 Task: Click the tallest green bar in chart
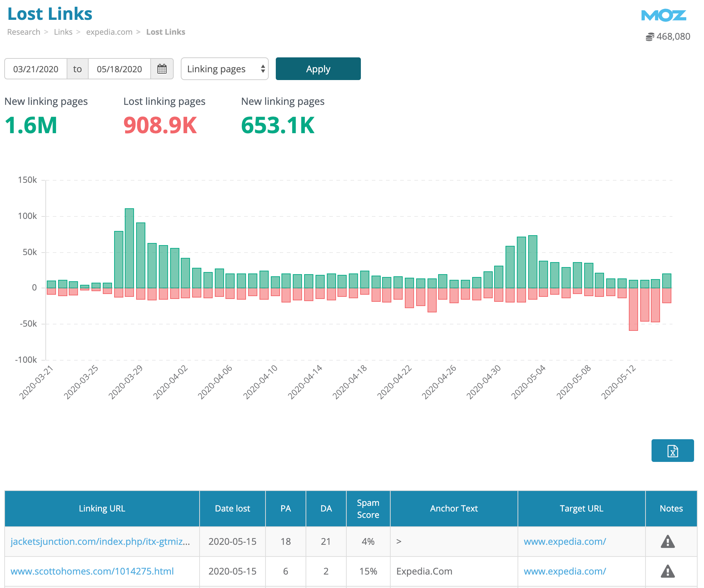(x=129, y=248)
